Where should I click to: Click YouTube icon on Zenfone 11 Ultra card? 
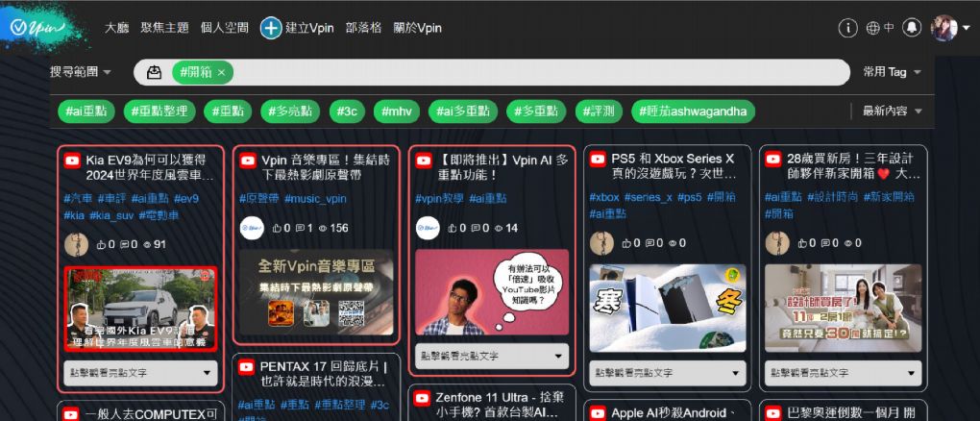[423, 398]
